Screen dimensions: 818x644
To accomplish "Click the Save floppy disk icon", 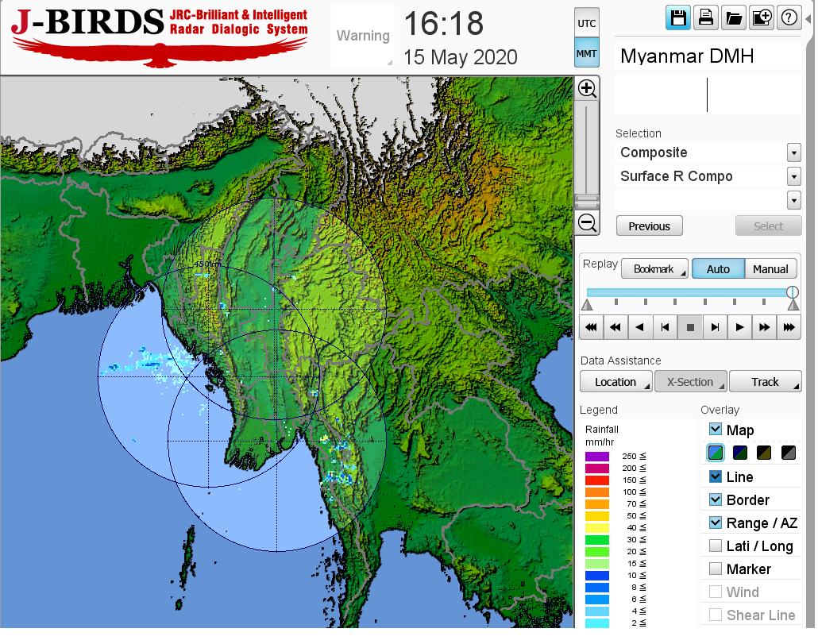I will tap(678, 18).
